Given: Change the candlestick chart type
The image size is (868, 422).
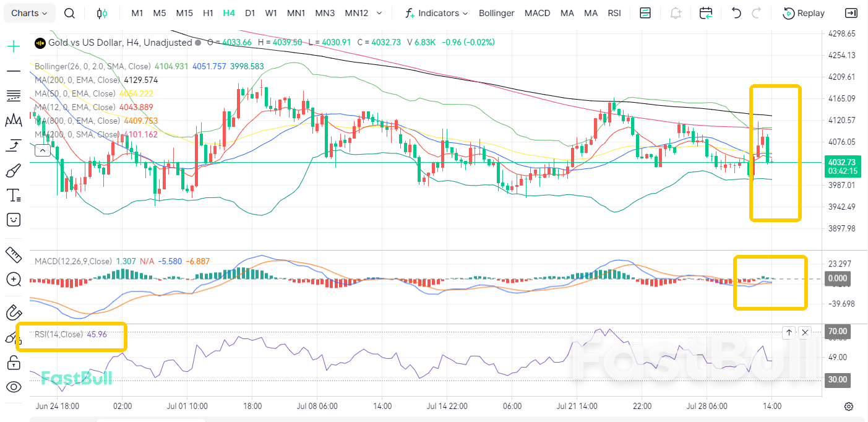Looking at the screenshot, I should click(102, 13).
